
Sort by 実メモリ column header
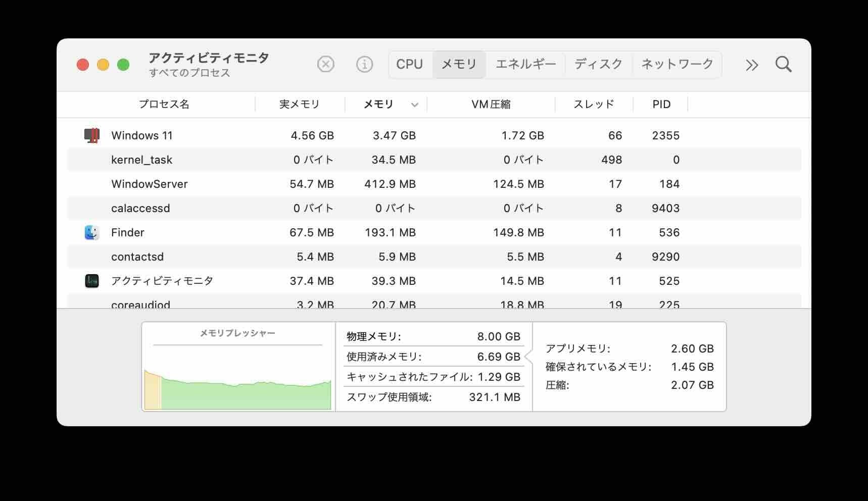[x=300, y=105]
